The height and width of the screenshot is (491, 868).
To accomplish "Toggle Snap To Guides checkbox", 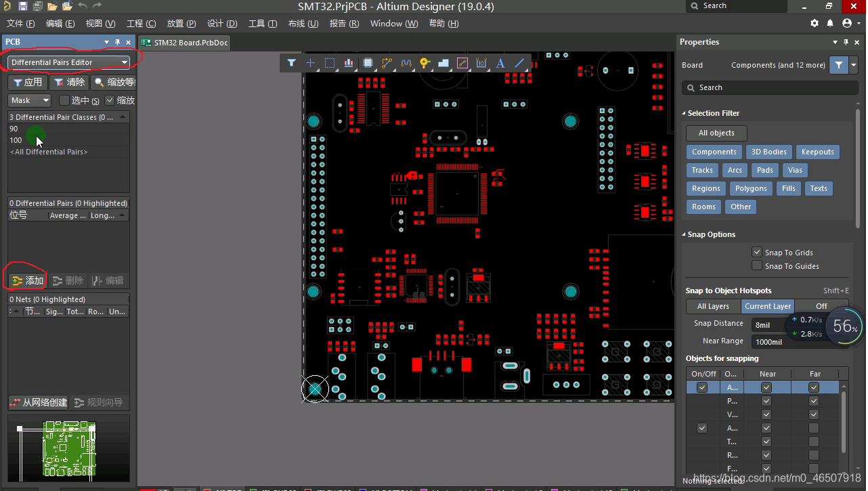I will [x=757, y=265].
